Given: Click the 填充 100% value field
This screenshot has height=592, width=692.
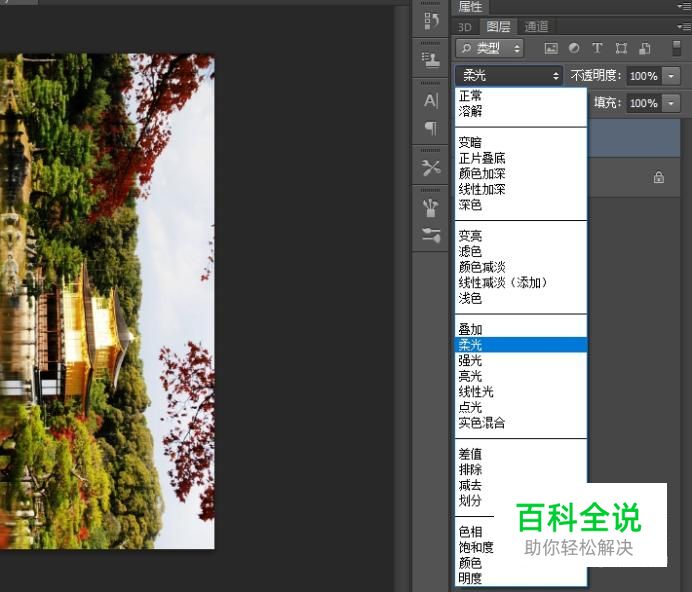Looking at the screenshot, I should point(644,103).
